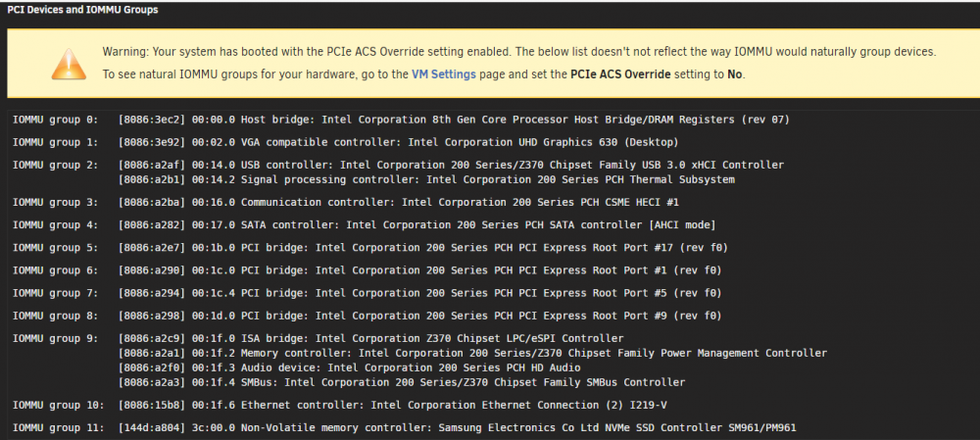
Task: Select the Power Management Controller memory row
Action: pyautogui.click(x=473, y=353)
